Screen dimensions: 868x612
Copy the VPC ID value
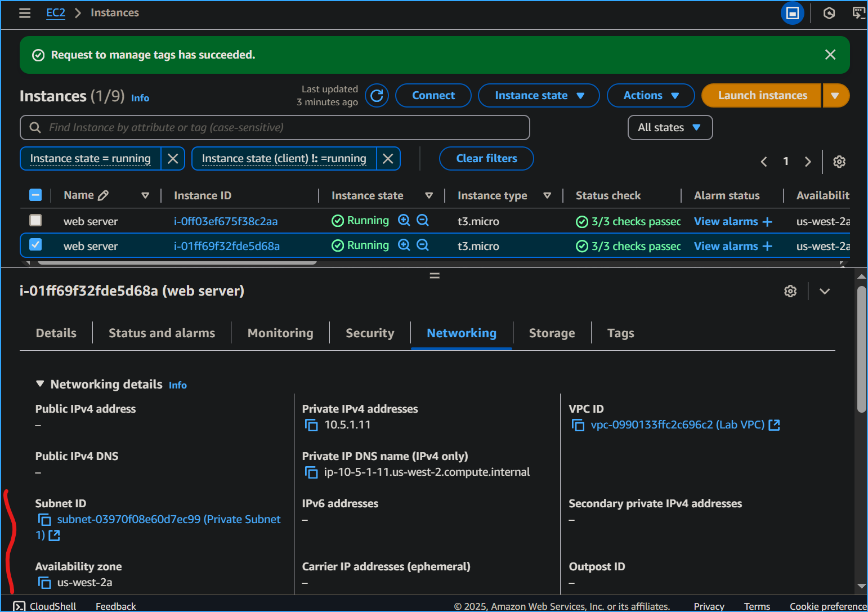pyautogui.click(x=578, y=425)
